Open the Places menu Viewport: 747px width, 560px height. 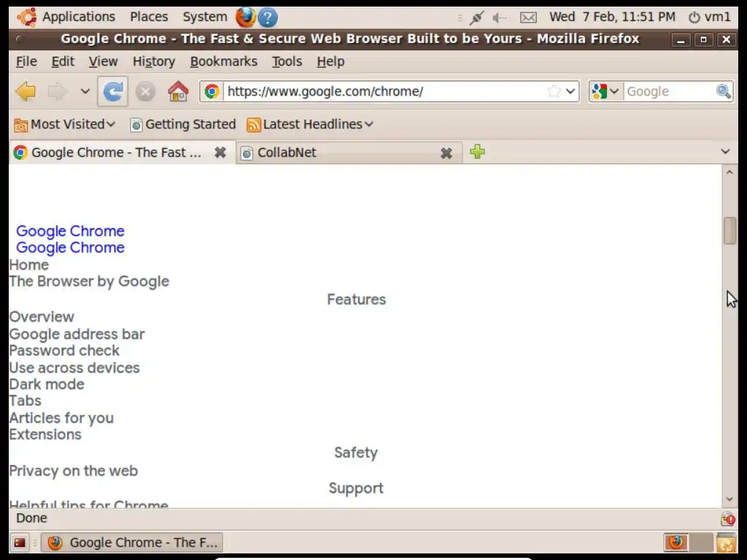pyautogui.click(x=149, y=17)
